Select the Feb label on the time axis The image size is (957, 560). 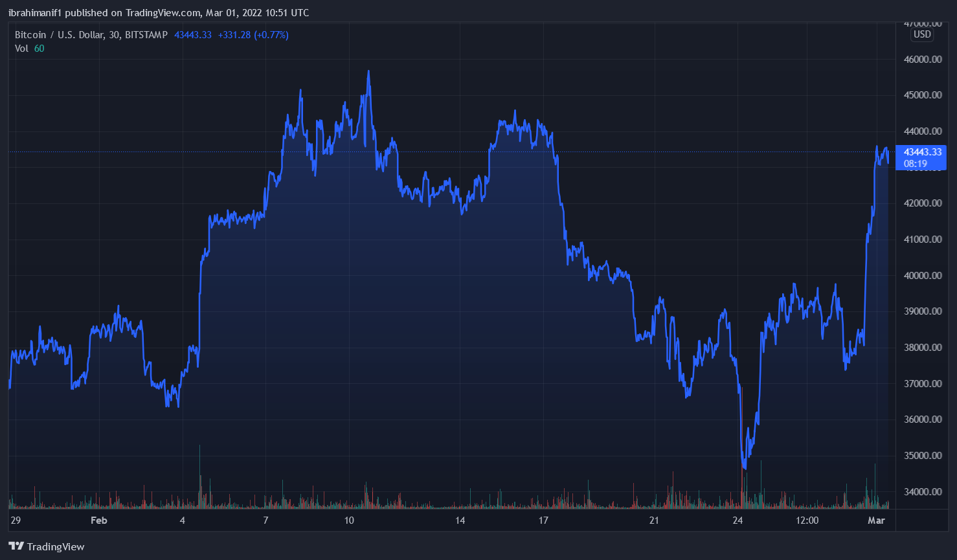[99, 521]
